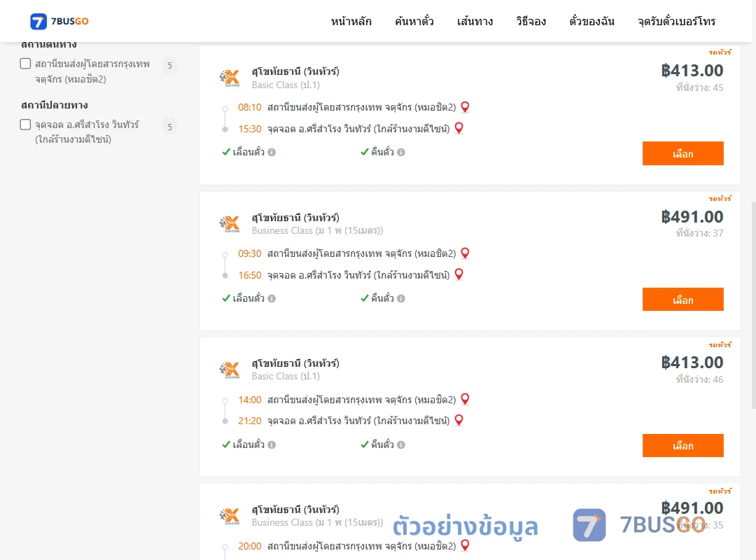The width and height of the screenshot is (756, 560).
Task: Click map pin beside 14:00 departure station
Action: [x=465, y=399]
